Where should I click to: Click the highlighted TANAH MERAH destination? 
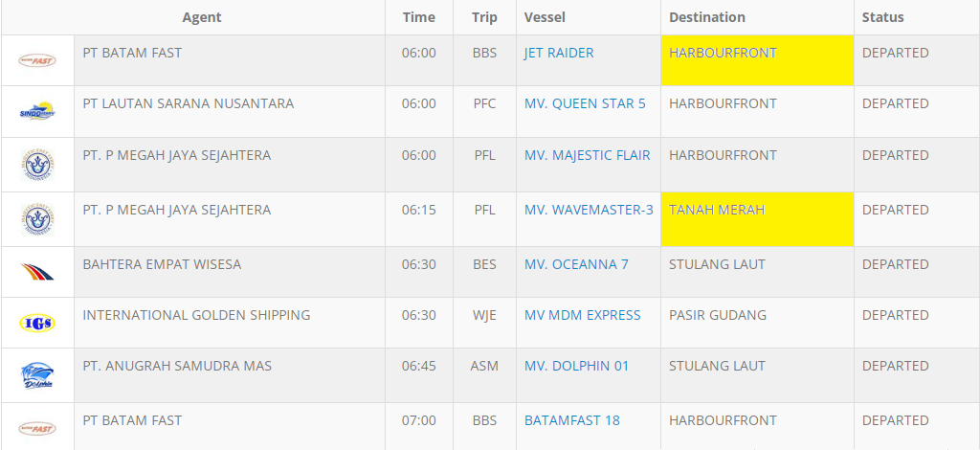[x=717, y=210]
